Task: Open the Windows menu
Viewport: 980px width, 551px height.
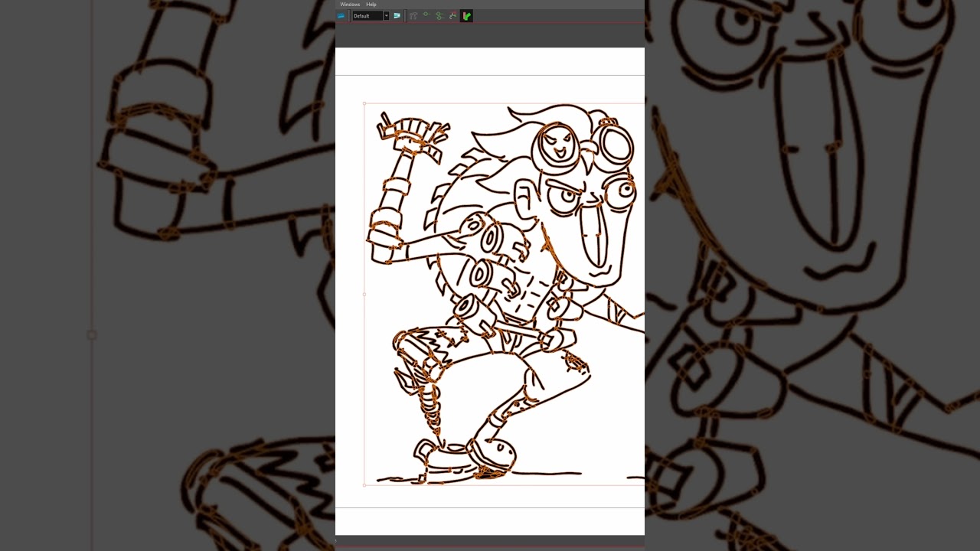Action: (x=350, y=5)
